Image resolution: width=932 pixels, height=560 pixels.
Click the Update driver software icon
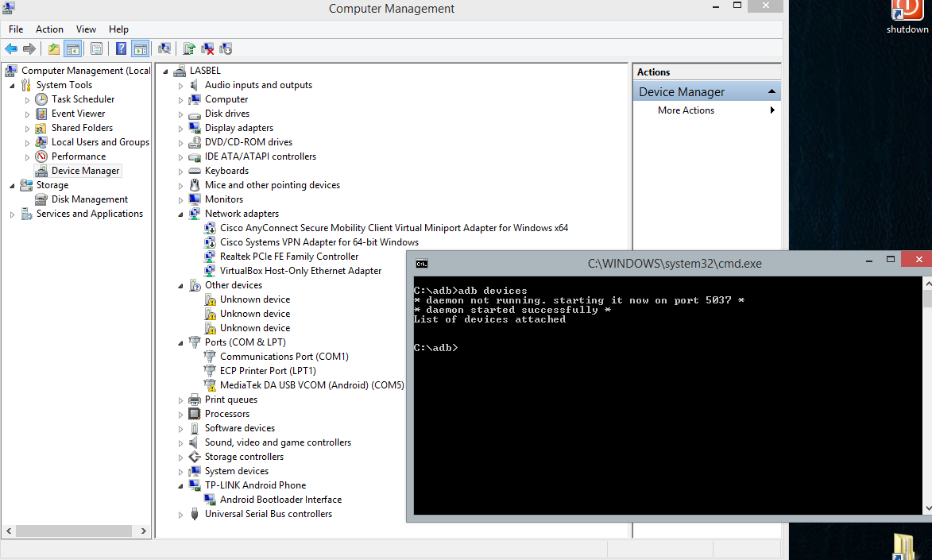[x=189, y=49]
